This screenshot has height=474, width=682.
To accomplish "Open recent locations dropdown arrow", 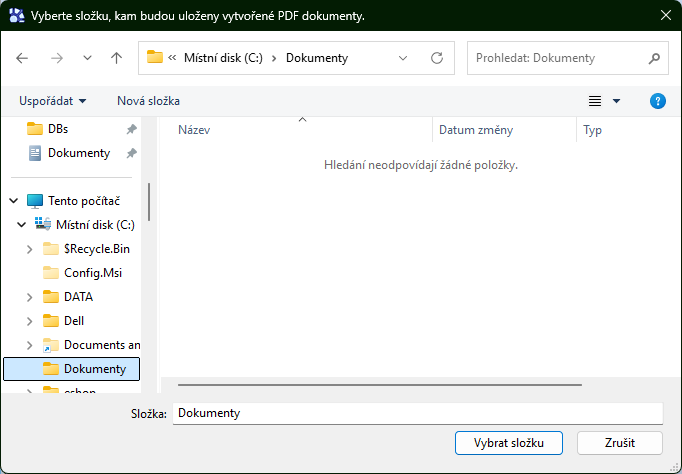I will pos(87,58).
